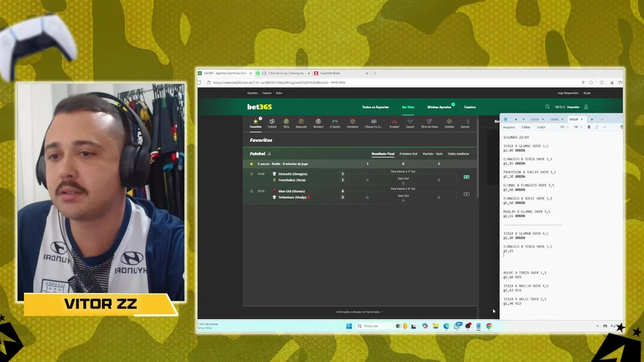Click Esportes in top dark bar
The image size is (644, 362).
(x=253, y=93)
